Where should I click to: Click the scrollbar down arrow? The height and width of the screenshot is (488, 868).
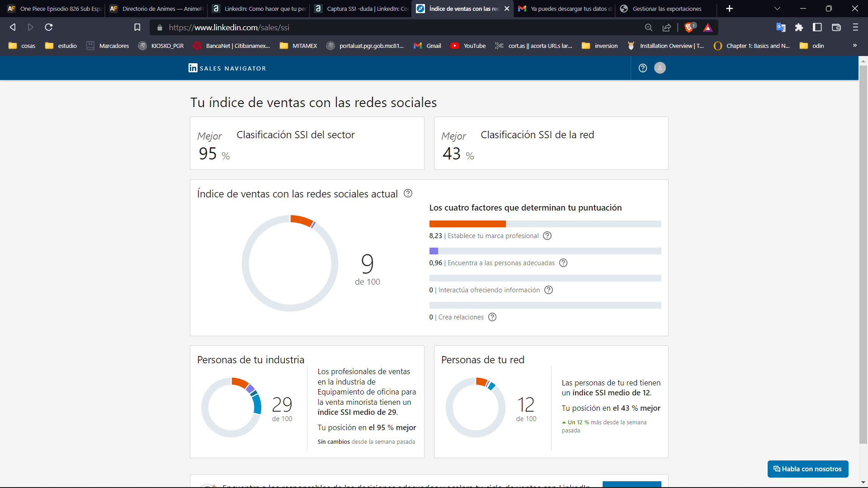coord(863,483)
